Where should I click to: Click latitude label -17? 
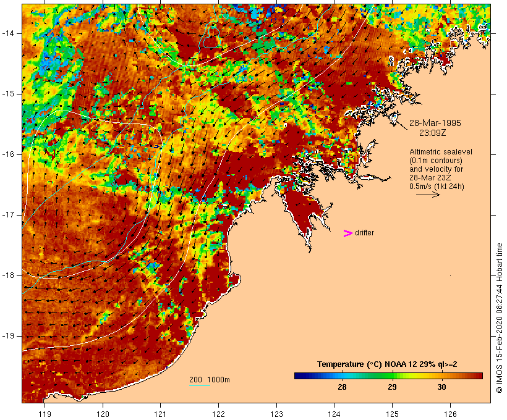(x=8, y=215)
